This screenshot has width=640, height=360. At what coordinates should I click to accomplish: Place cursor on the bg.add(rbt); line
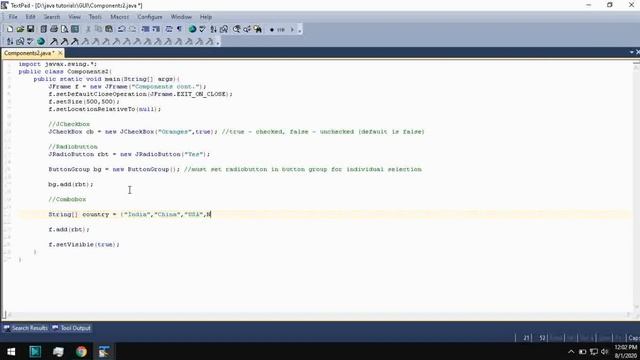(71, 184)
